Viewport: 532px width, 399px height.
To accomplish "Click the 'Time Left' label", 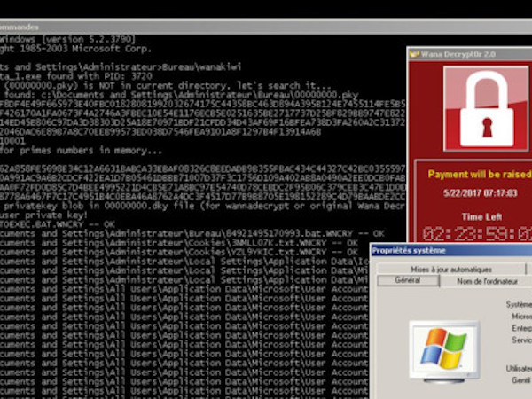I will (x=481, y=216).
